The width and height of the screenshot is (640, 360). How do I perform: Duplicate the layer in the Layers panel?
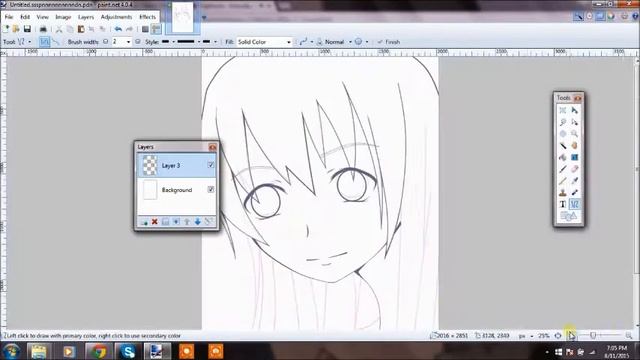[x=165, y=222]
